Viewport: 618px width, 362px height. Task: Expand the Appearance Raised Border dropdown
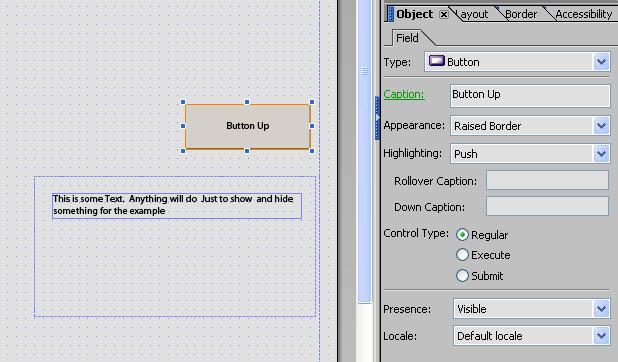601,126
